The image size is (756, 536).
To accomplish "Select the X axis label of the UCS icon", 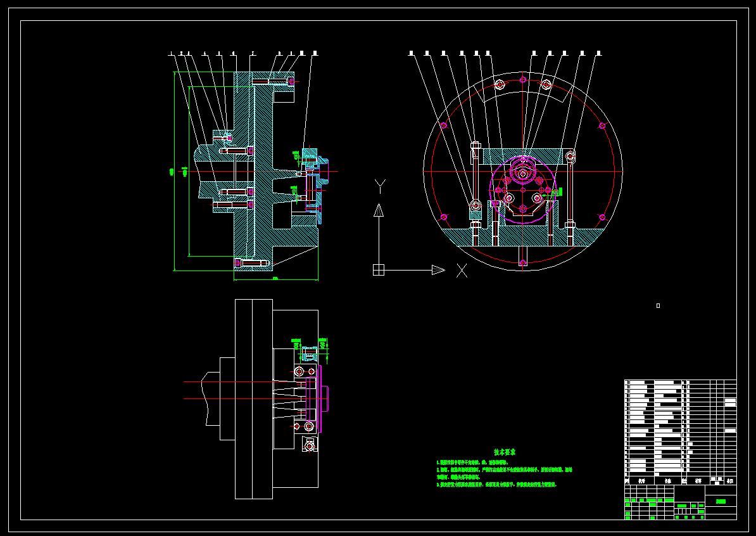I will [x=462, y=271].
